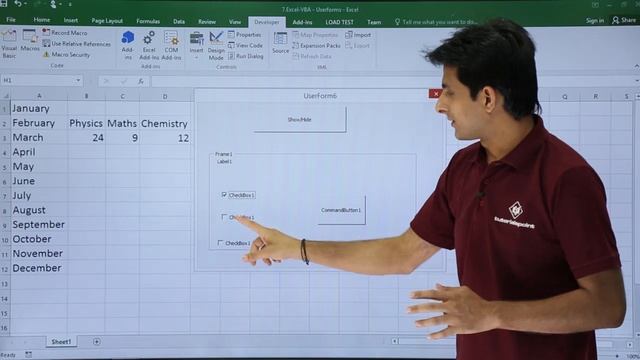The height and width of the screenshot is (360, 640).
Task: Click CommandButton1 on the userform
Action: tap(341, 210)
